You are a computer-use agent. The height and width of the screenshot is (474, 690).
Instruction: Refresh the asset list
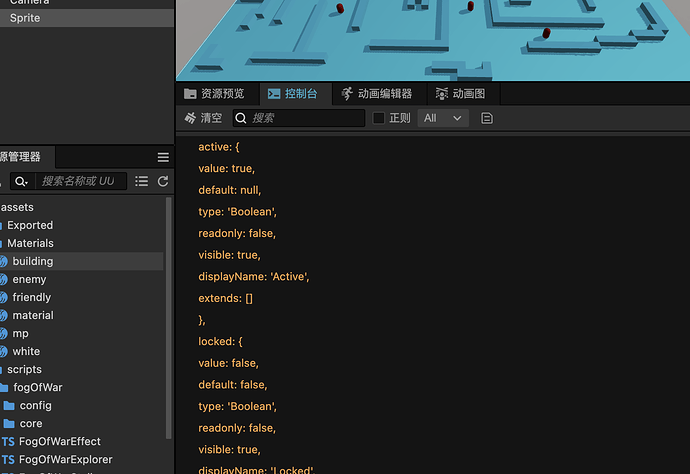(x=163, y=181)
